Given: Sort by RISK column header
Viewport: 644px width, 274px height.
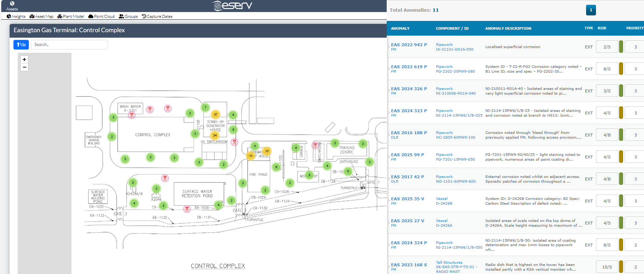Looking at the screenshot, I should tap(602, 28).
